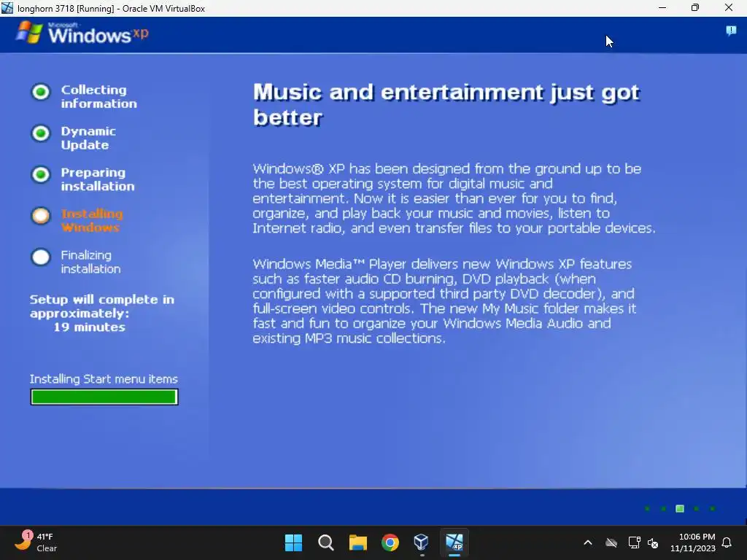Open File Explorer from the taskbar
Image resolution: width=747 pixels, height=560 pixels.
pos(357,542)
